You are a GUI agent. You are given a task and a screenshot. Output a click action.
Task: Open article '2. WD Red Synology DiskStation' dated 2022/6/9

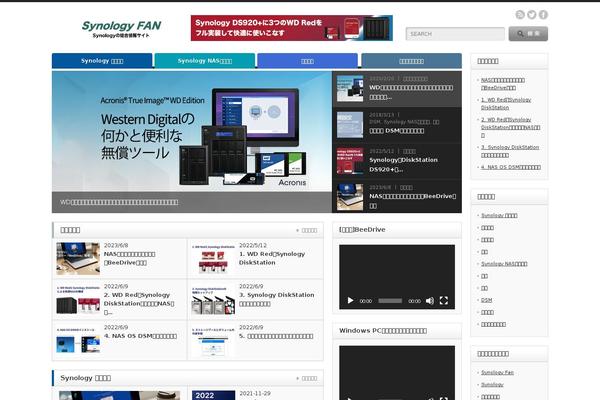click(139, 304)
